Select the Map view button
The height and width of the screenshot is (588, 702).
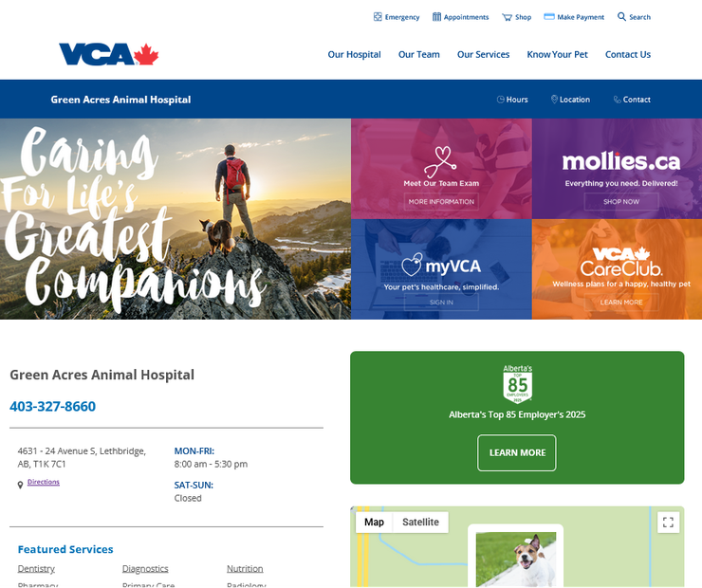[x=374, y=523]
